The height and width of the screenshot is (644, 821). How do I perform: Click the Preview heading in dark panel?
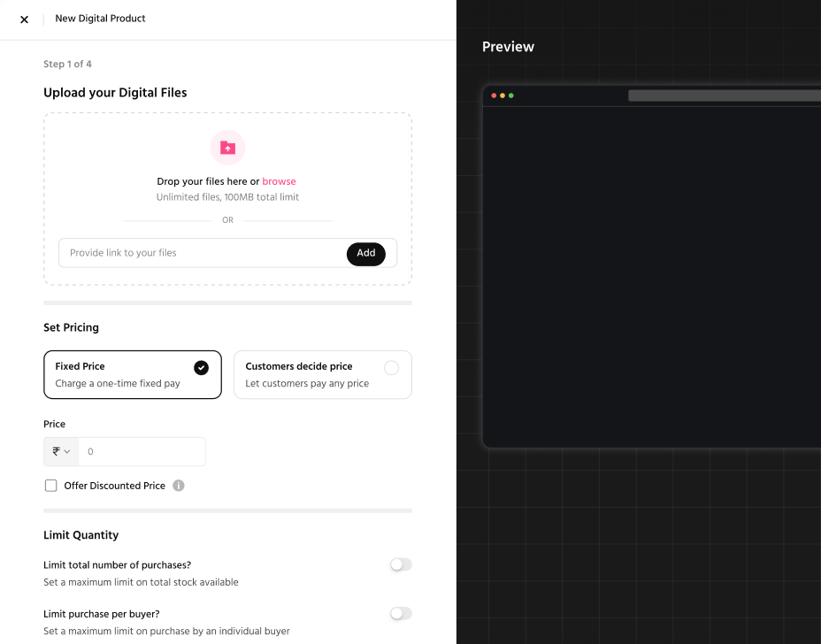click(508, 47)
